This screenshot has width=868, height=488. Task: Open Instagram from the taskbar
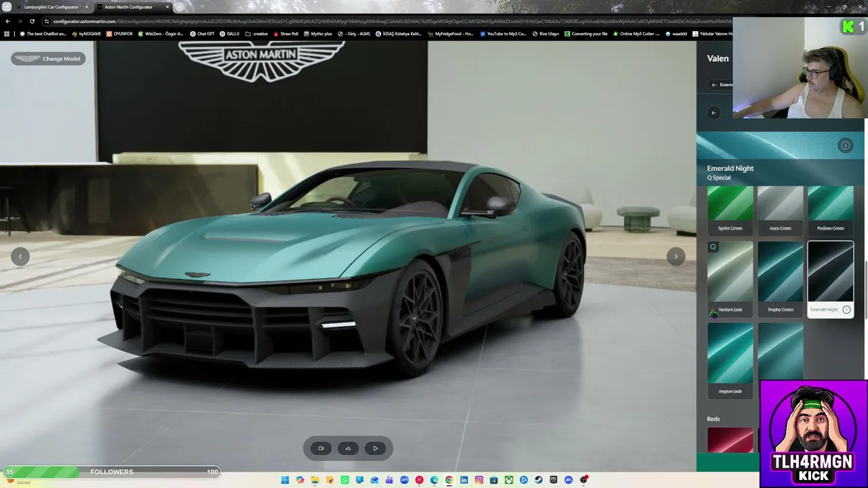coord(479,480)
